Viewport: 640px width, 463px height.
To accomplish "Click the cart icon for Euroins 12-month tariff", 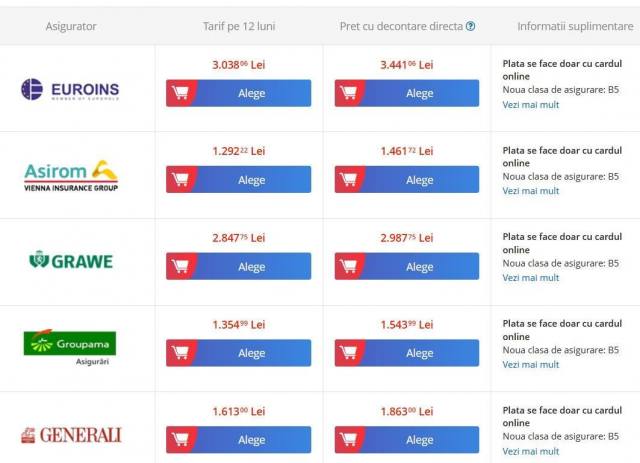I will click(180, 93).
